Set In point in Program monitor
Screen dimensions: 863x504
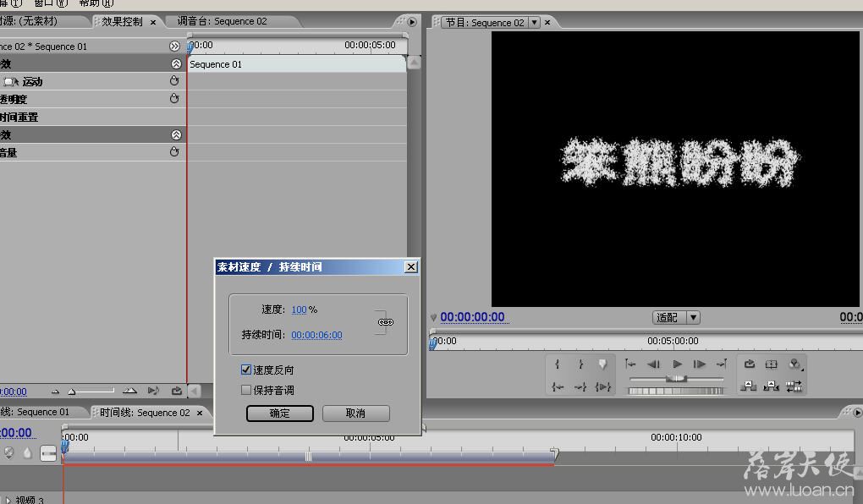[x=557, y=364]
